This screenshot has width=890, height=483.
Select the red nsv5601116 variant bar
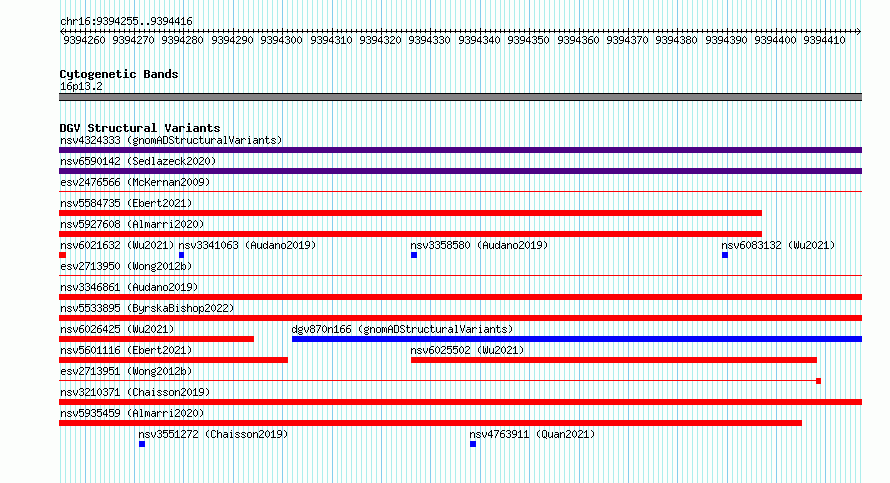[x=174, y=360]
